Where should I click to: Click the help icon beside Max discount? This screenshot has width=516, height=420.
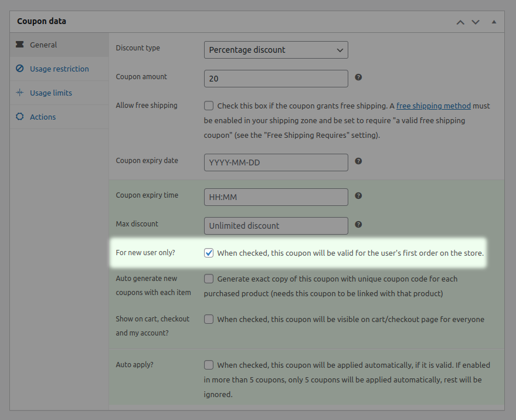pyautogui.click(x=358, y=224)
